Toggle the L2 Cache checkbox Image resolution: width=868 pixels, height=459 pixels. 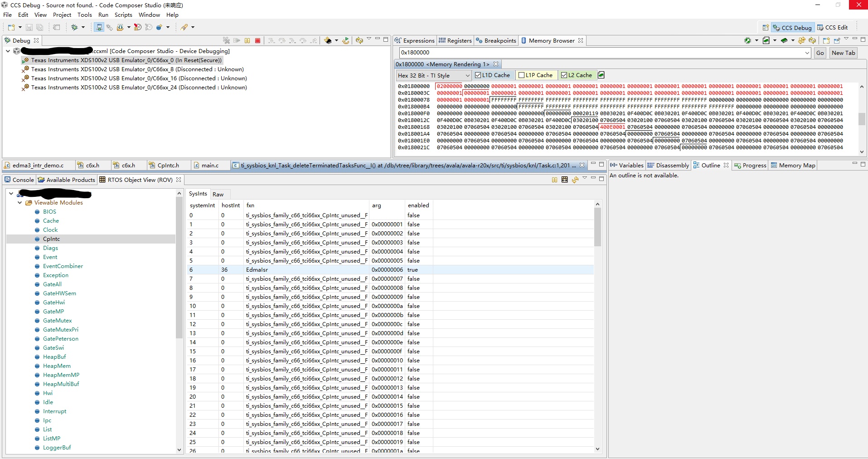(564, 75)
